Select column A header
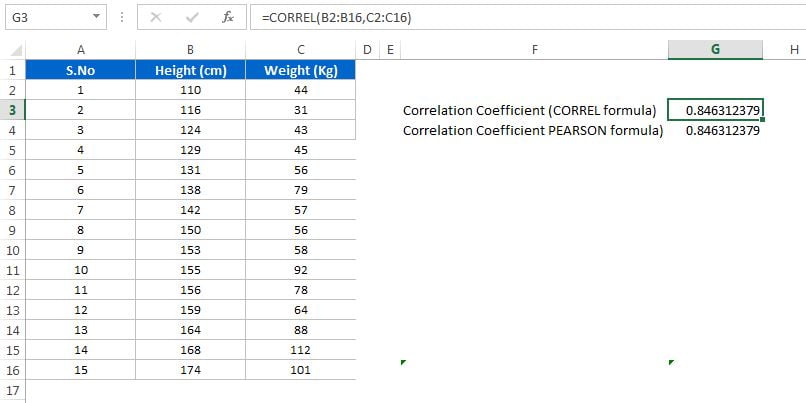 pos(81,50)
